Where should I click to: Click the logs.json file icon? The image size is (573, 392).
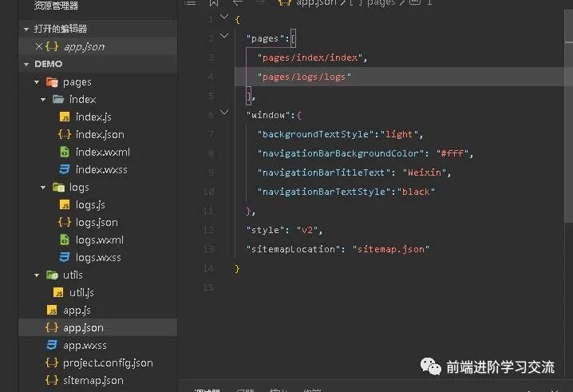[x=65, y=223]
